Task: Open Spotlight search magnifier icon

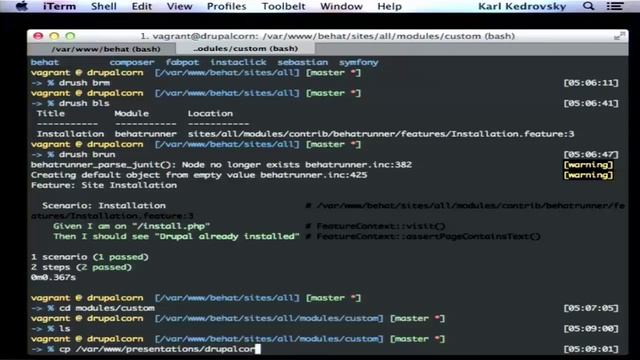Action: coord(588,6)
